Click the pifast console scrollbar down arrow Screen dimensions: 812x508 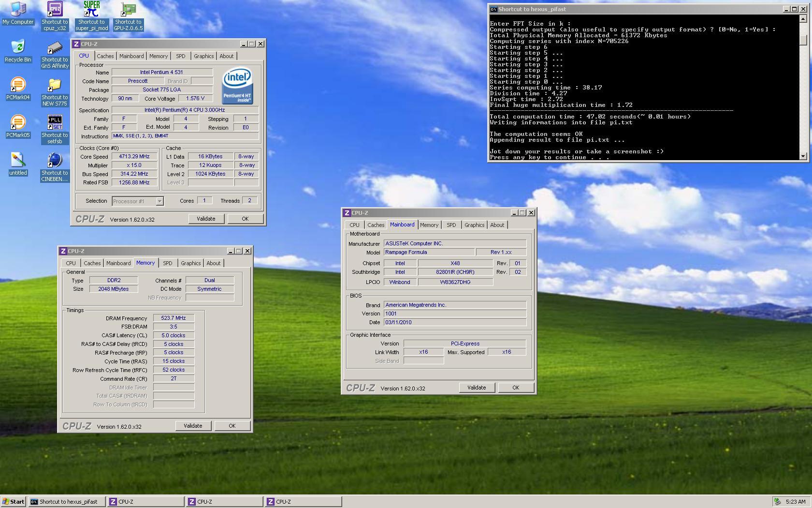coord(803,156)
